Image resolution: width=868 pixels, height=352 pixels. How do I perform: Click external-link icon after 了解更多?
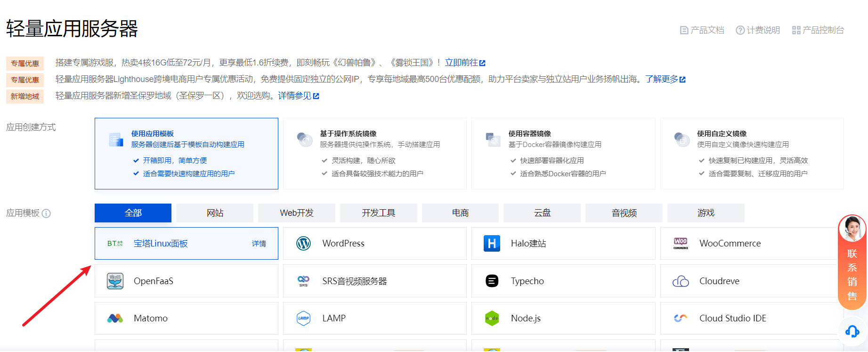point(682,80)
